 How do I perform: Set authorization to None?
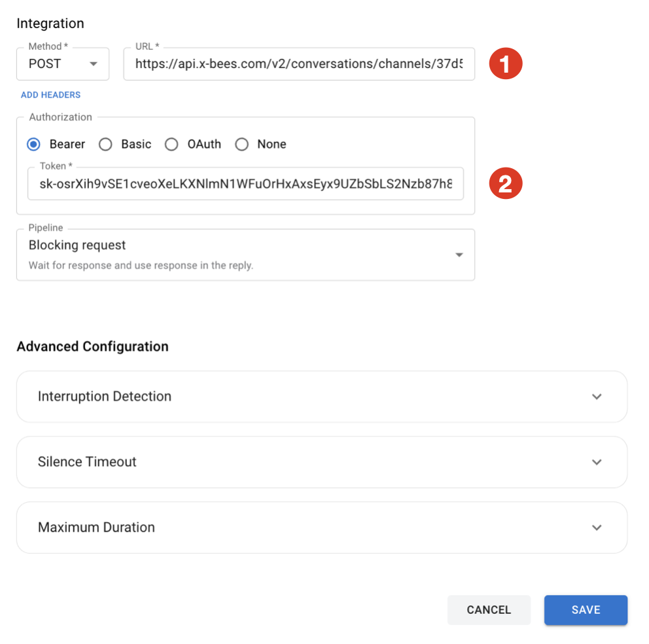242,144
